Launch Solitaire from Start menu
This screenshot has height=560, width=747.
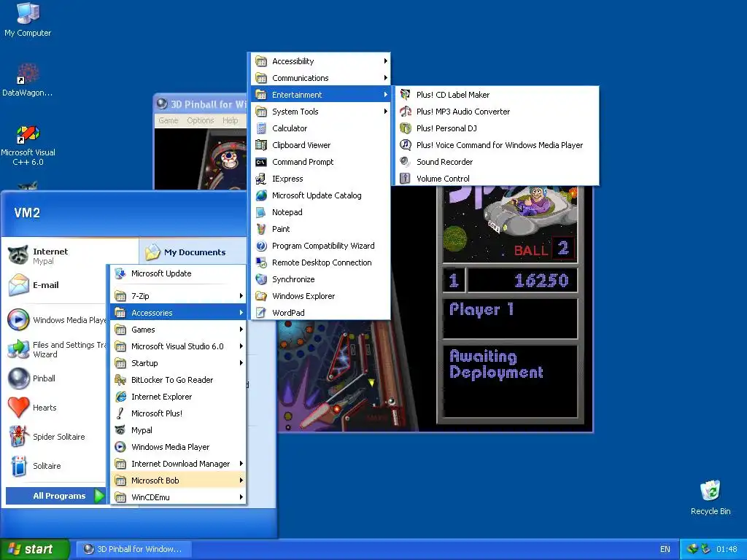click(18, 466)
